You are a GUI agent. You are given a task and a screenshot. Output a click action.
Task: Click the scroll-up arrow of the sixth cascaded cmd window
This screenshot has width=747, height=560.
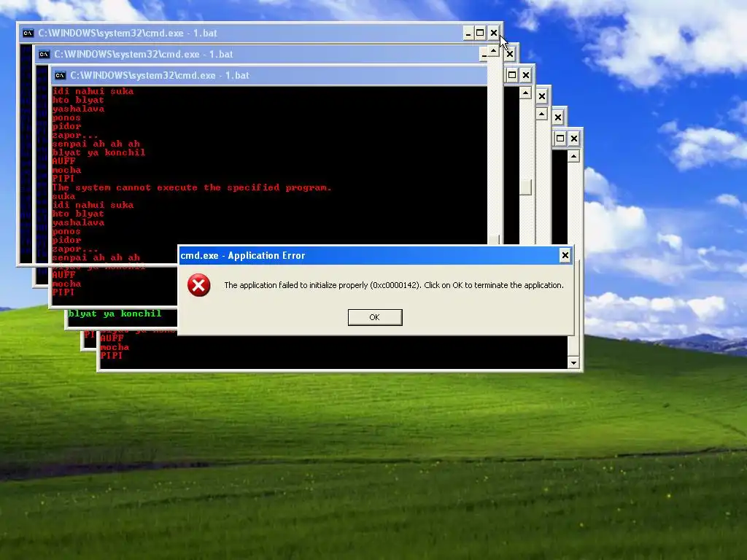pyautogui.click(x=573, y=156)
